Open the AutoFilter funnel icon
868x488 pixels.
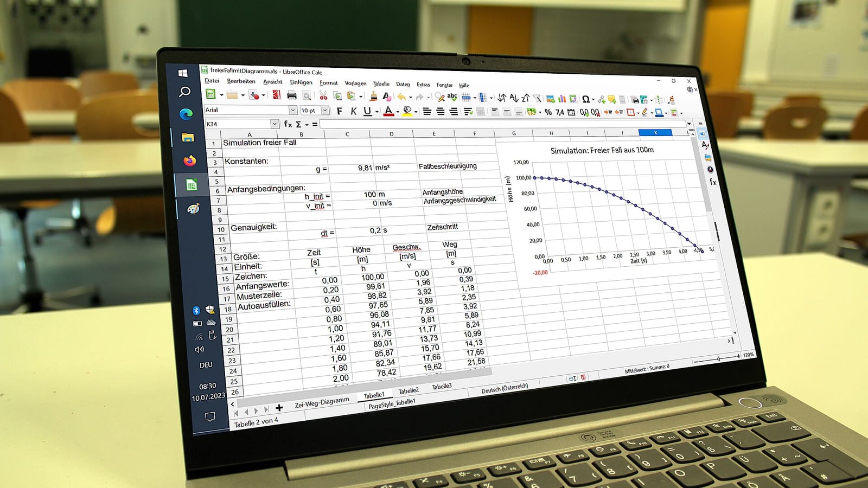[x=537, y=99]
